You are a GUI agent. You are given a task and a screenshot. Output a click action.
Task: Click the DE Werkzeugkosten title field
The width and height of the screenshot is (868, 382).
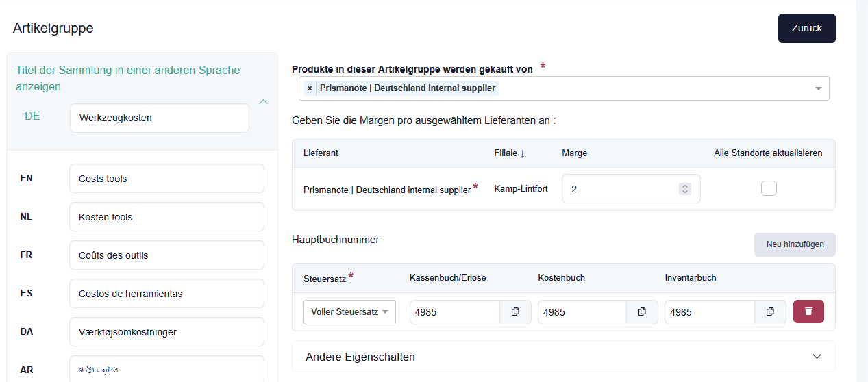pyautogui.click(x=159, y=118)
